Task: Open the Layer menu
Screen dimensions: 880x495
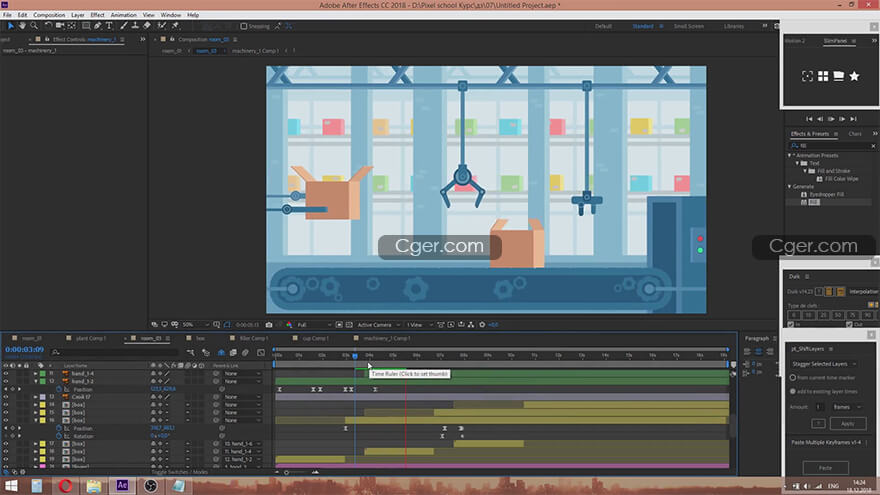Action: point(77,15)
